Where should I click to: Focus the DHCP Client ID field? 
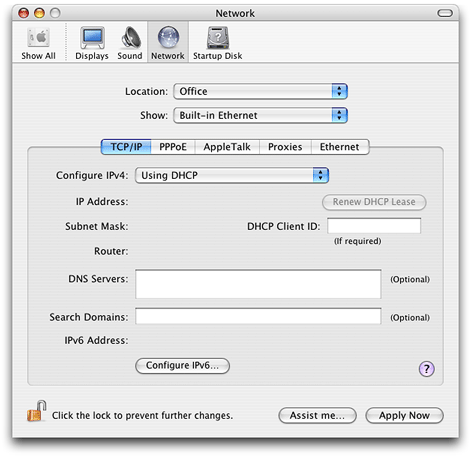(374, 226)
